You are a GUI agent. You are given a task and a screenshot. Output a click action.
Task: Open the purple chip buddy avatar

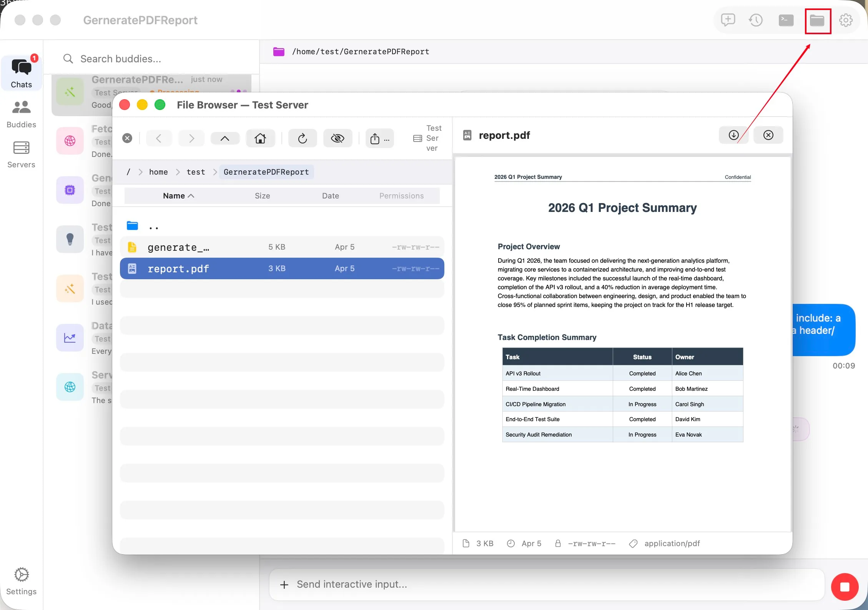[70, 190]
